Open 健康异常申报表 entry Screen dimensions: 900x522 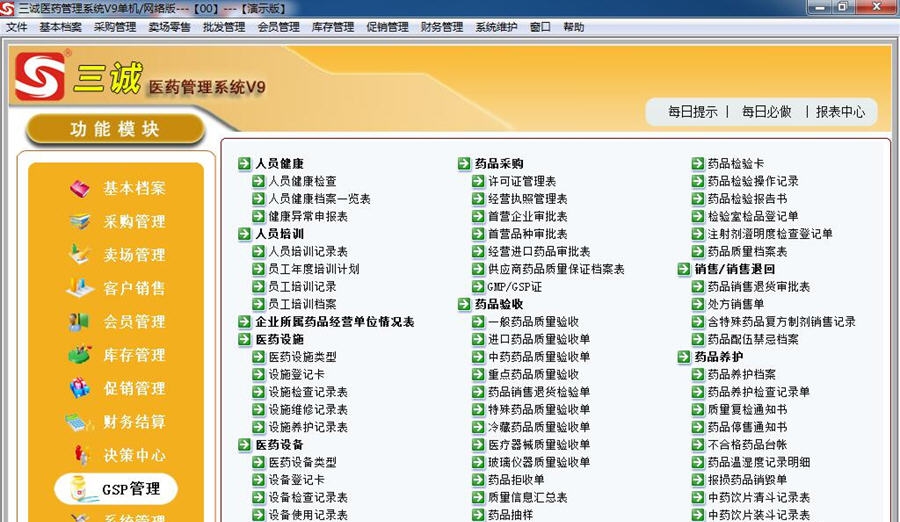click(308, 216)
